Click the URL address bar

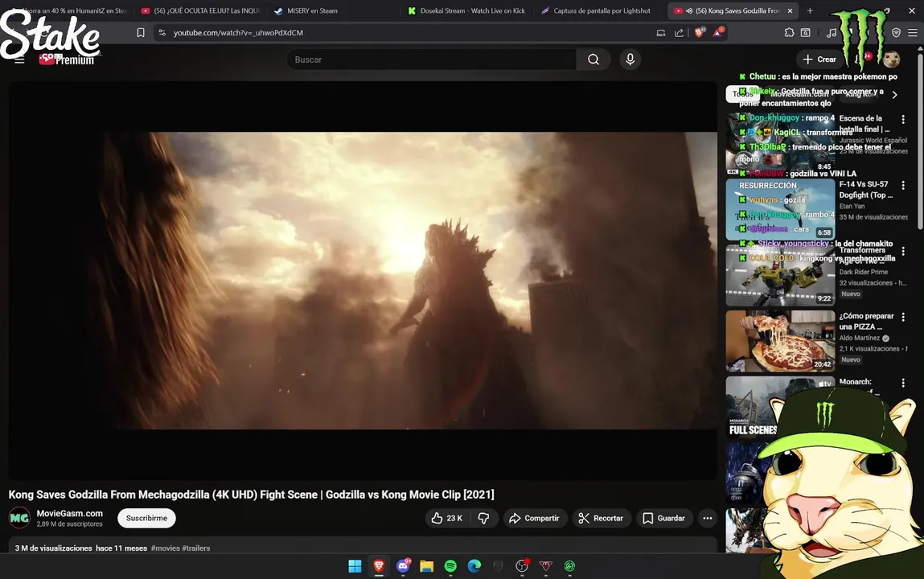click(x=407, y=33)
